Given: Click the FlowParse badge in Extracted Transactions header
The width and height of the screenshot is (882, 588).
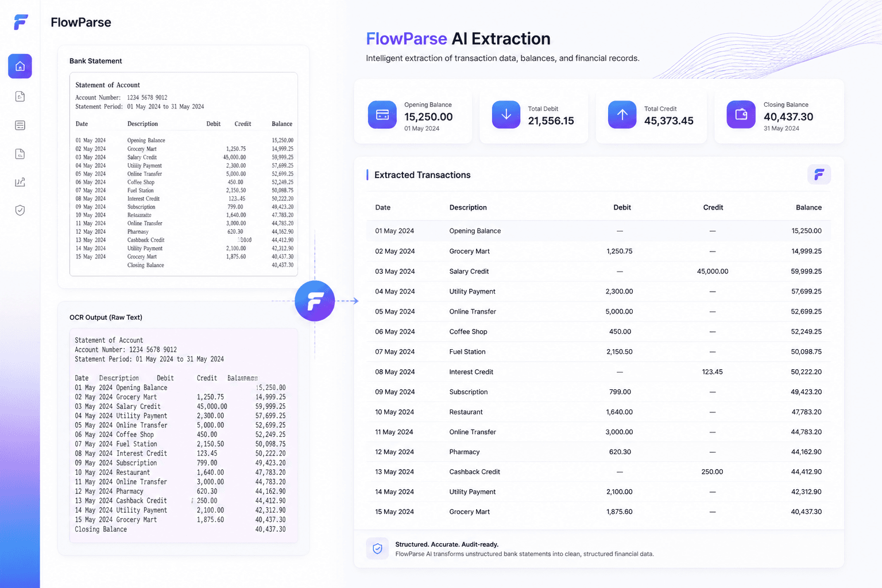Looking at the screenshot, I should (x=819, y=175).
